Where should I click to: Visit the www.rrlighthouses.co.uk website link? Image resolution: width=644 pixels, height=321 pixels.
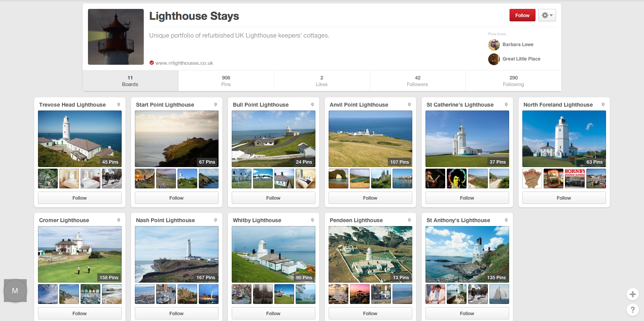(184, 63)
